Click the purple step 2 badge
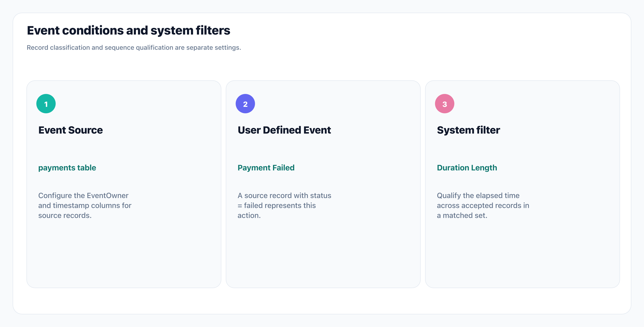The width and height of the screenshot is (644, 327). [245, 104]
